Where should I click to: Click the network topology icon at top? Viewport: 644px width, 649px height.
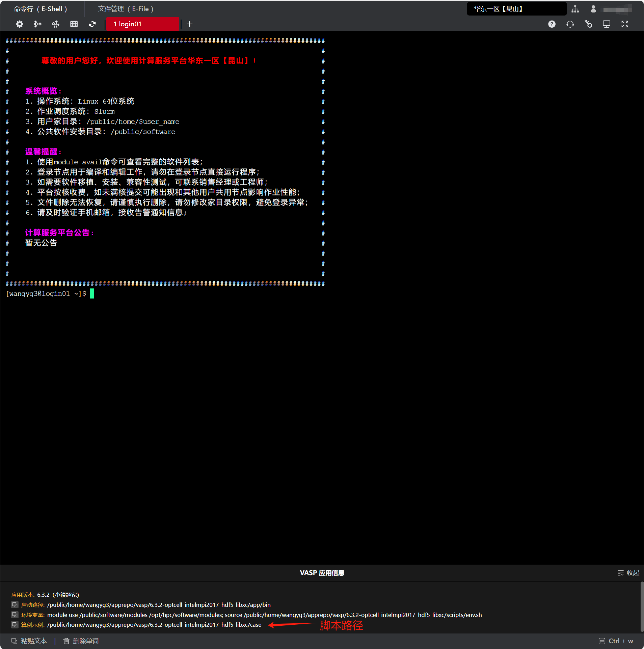coord(575,9)
